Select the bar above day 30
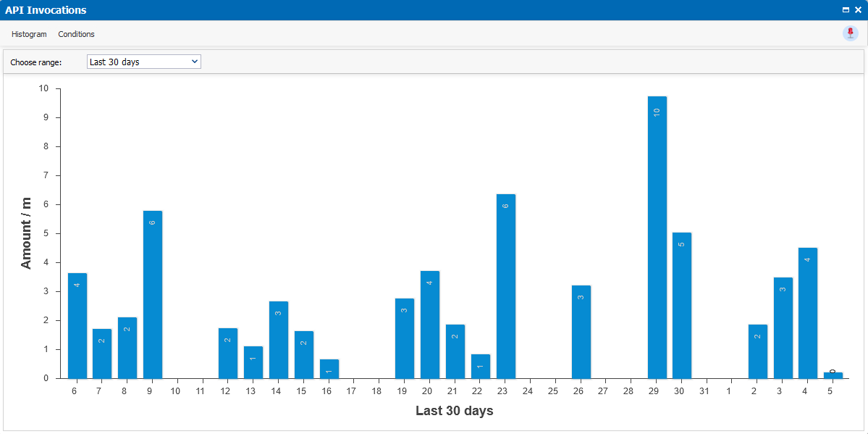 (681, 305)
